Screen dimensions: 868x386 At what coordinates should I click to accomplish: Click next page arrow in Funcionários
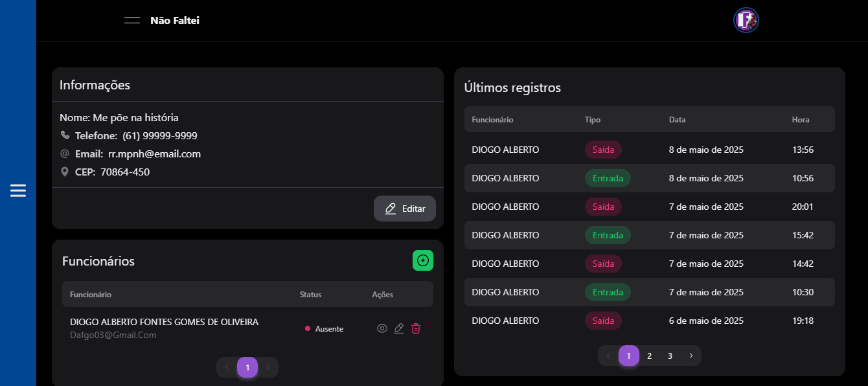(268, 367)
